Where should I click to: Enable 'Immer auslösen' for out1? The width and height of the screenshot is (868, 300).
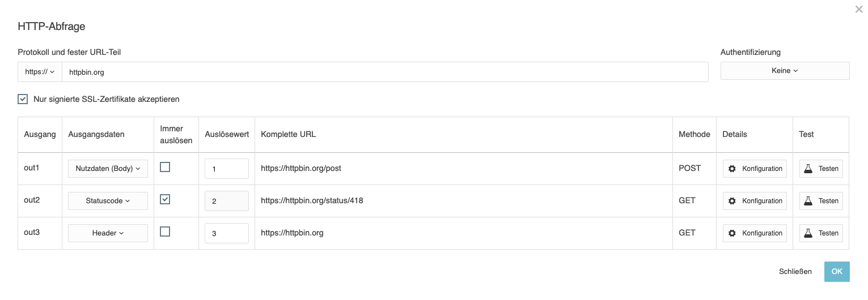click(x=165, y=167)
